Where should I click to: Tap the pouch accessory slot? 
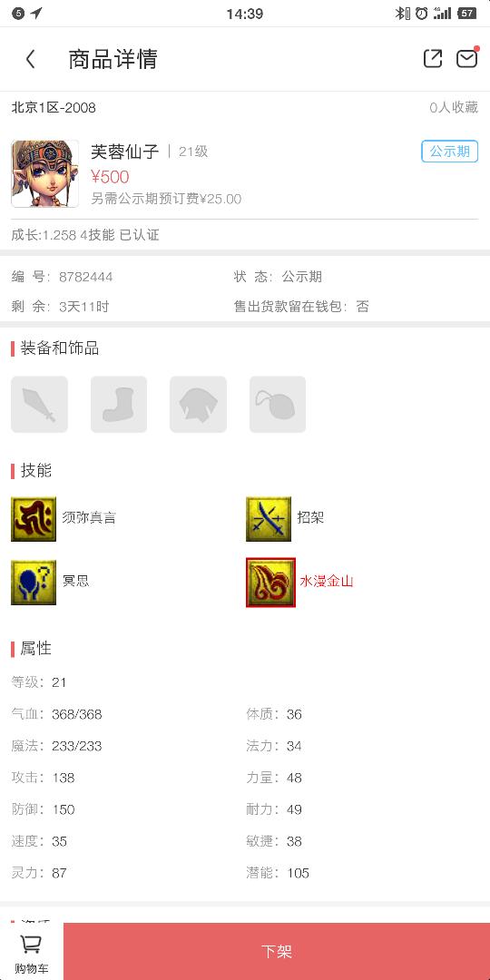pos(278,405)
